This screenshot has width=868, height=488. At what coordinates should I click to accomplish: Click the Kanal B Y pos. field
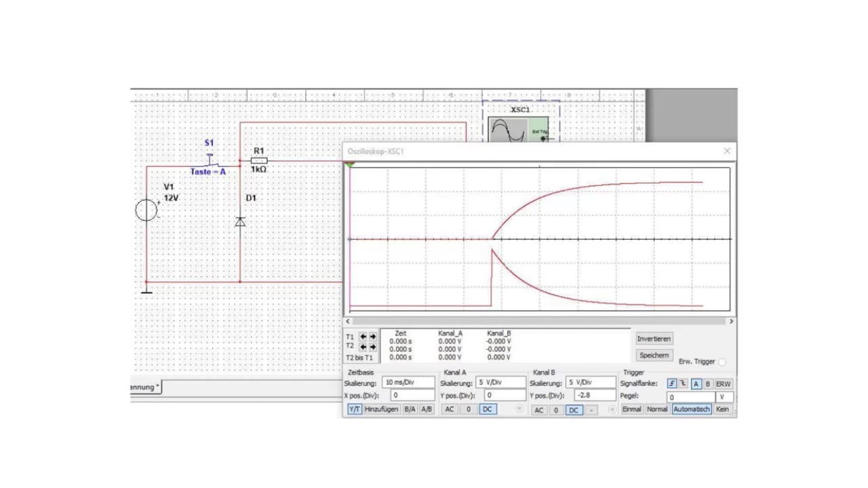pos(594,395)
